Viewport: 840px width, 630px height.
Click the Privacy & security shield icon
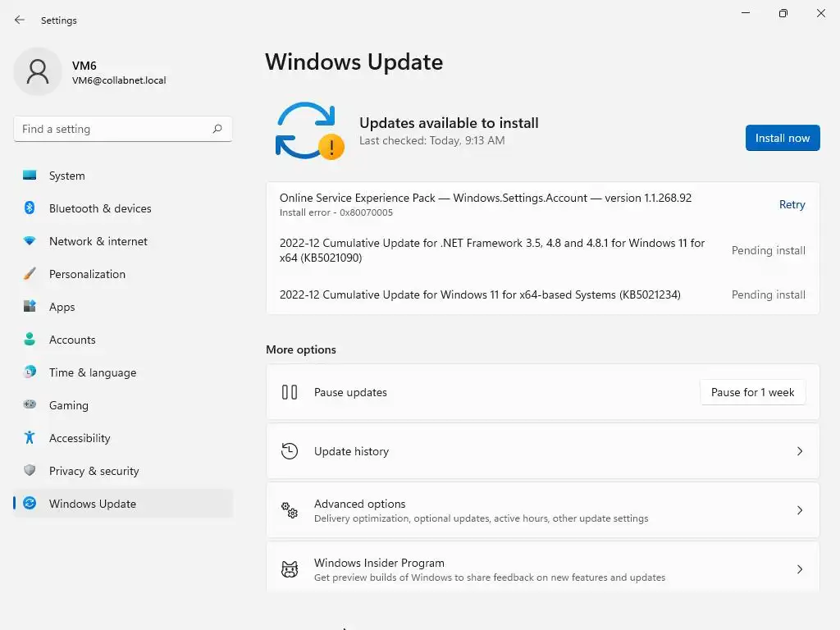click(x=30, y=471)
